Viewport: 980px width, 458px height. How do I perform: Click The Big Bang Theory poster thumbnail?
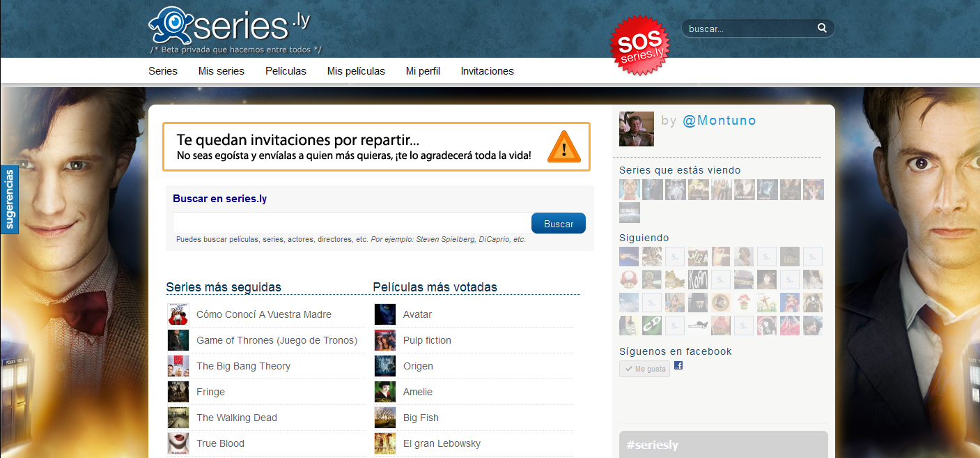178,366
